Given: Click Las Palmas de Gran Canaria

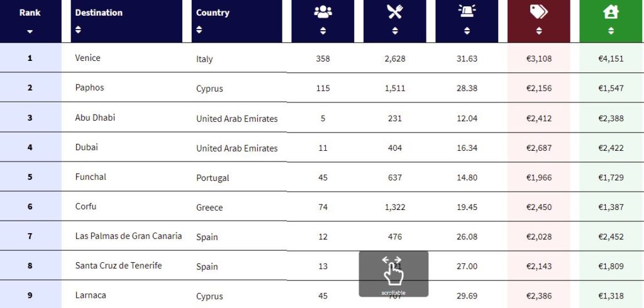Looking at the screenshot, I should [x=128, y=236].
